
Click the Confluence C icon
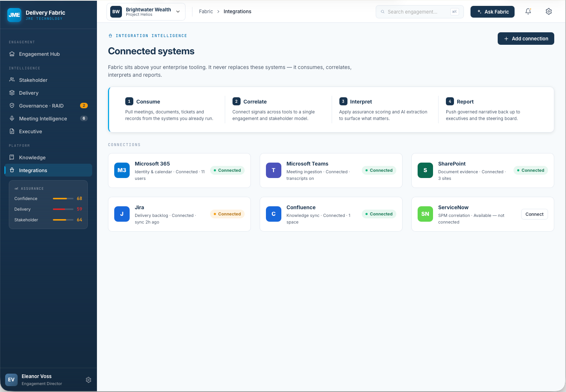pyautogui.click(x=274, y=214)
